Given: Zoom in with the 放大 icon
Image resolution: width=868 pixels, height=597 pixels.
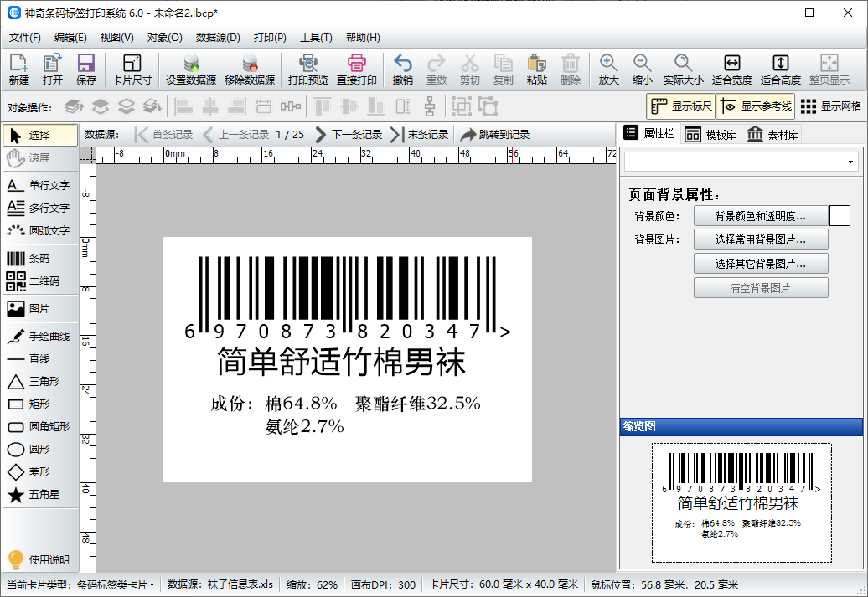Looking at the screenshot, I should click(608, 69).
